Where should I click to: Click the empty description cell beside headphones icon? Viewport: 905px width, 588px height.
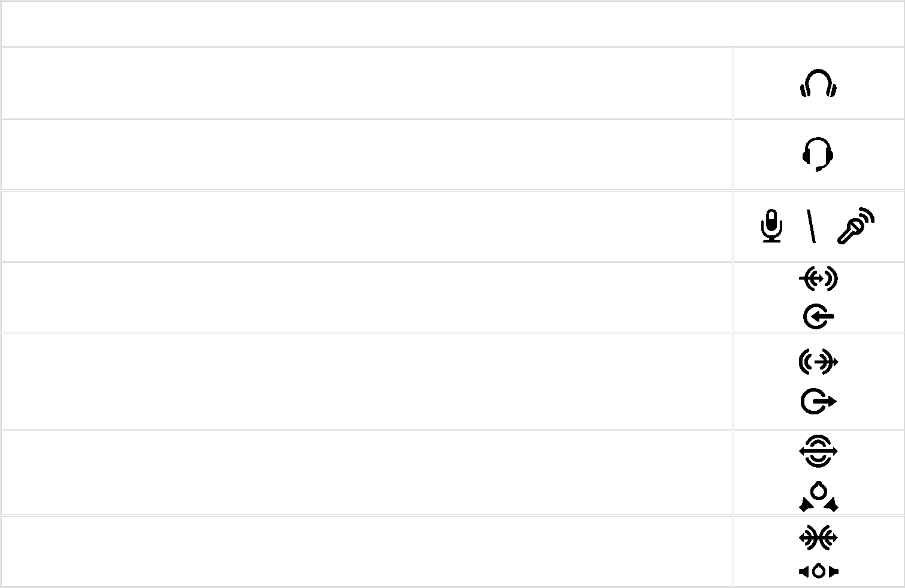[367, 83]
